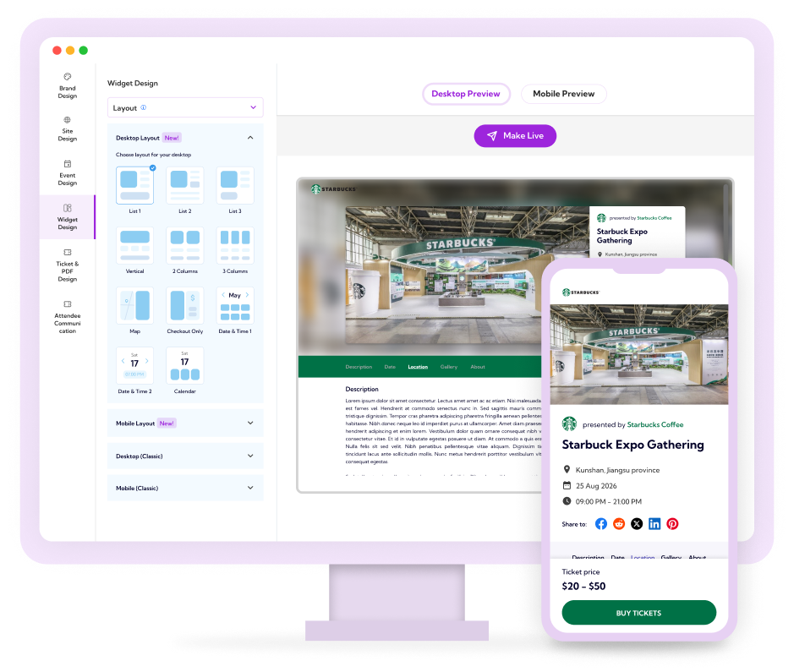
Task: Share to Reddit in mobile preview
Action: 619,524
